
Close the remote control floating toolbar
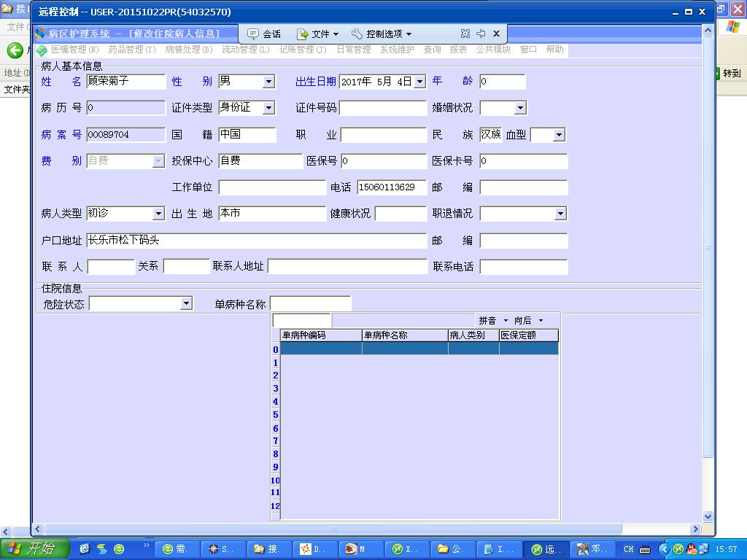[x=496, y=34]
